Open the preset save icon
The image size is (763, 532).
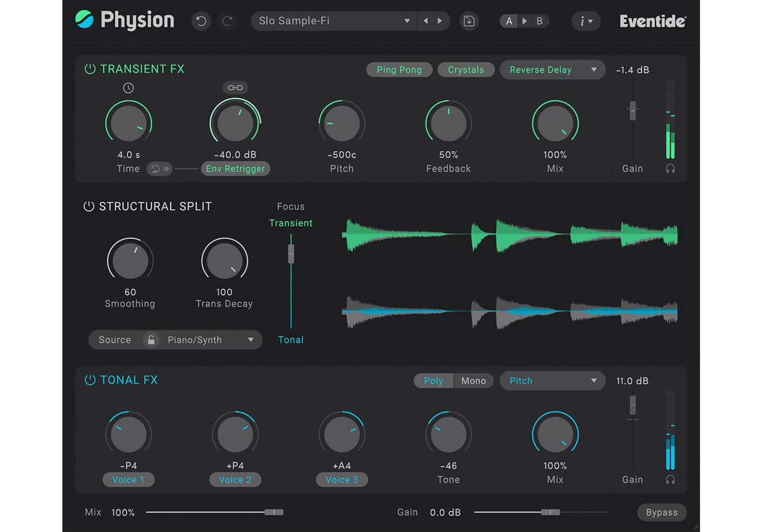tap(469, 20)
